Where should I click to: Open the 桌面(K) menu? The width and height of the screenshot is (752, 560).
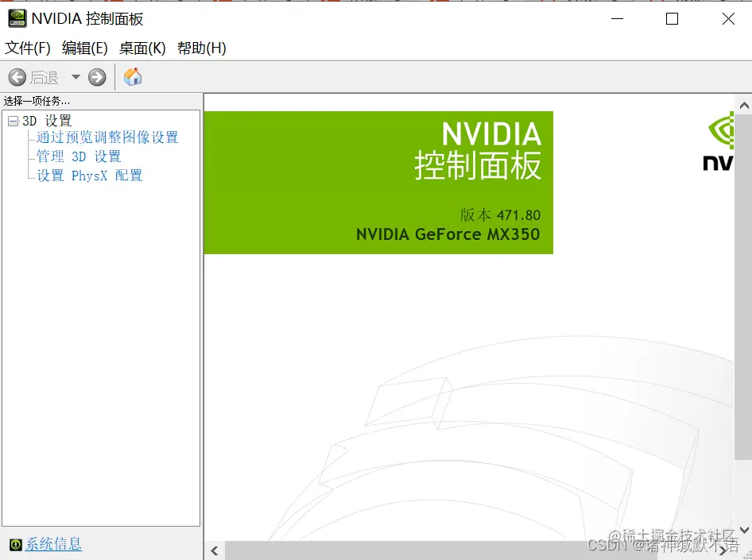142,48
